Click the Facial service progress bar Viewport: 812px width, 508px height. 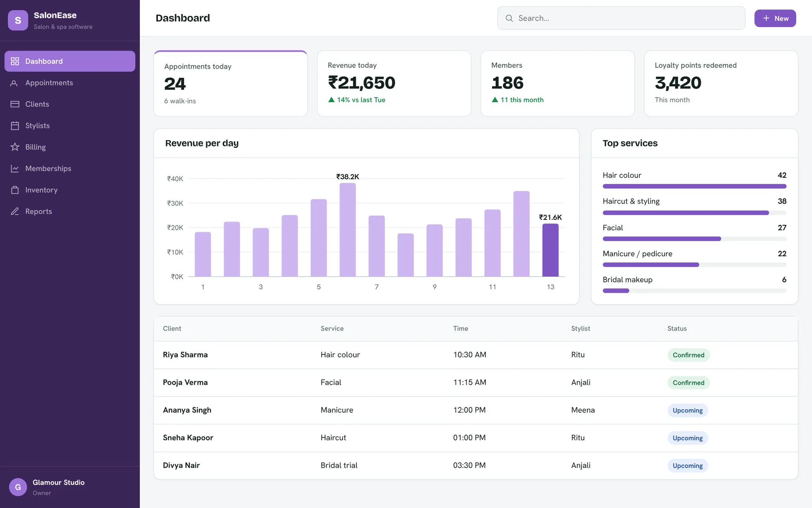pos(694,239)
